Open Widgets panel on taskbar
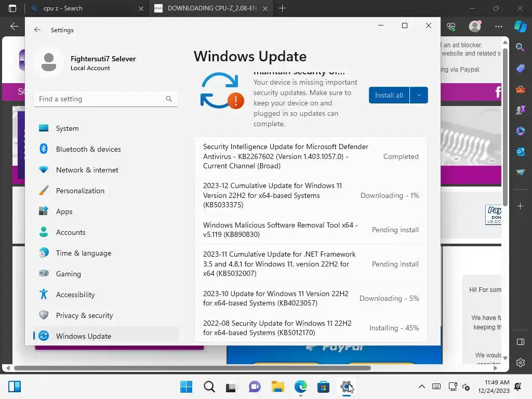 15,387
